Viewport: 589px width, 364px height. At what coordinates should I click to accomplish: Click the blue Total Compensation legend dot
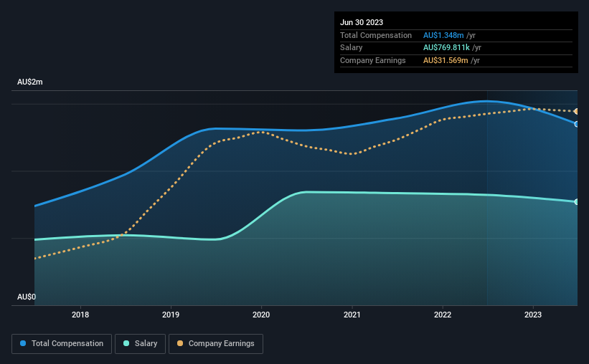click(23, 343)
